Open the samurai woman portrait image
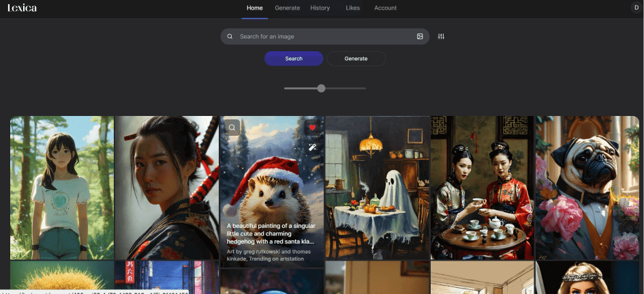 coord(167,188)
